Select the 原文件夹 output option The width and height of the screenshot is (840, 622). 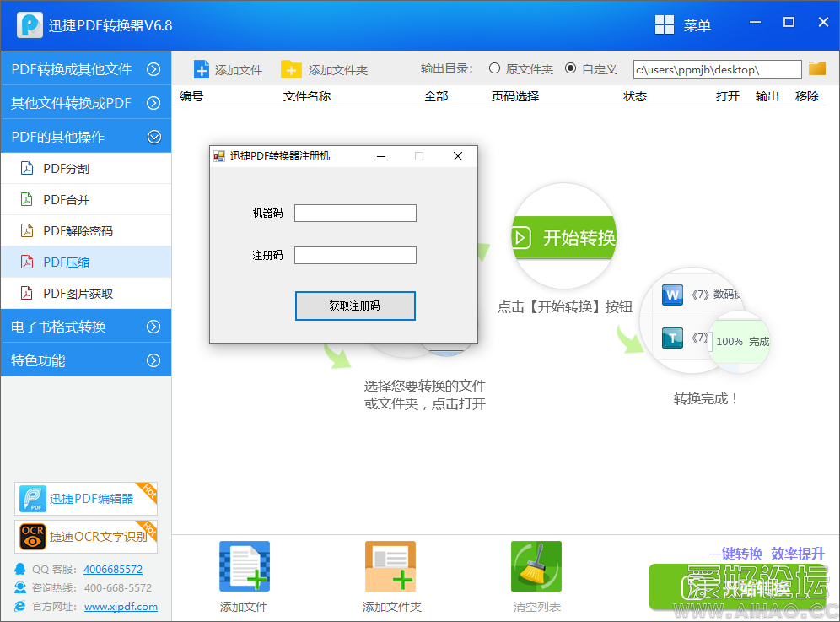494,68
